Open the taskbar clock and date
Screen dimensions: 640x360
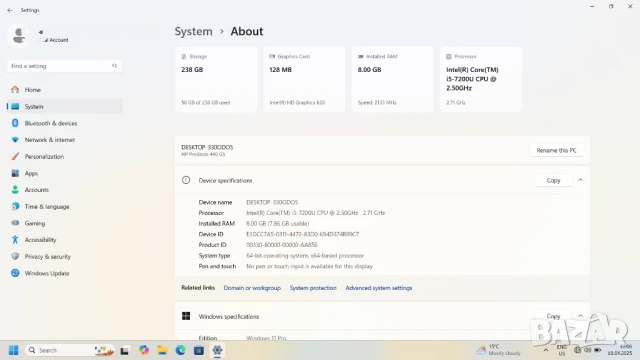click(x=620, y=350)
